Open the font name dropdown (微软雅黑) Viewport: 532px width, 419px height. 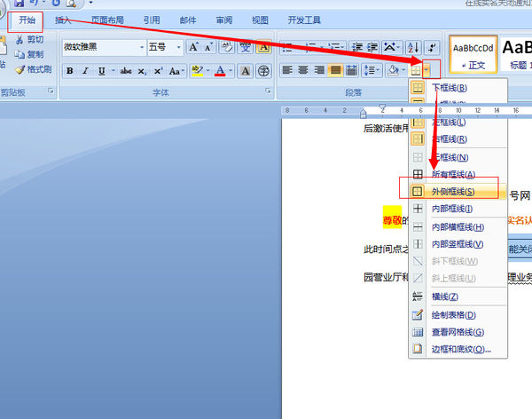[142, 47]
